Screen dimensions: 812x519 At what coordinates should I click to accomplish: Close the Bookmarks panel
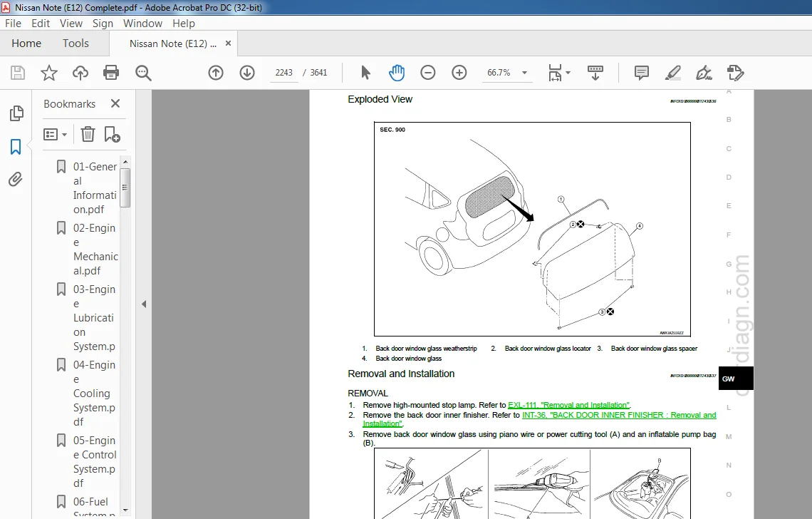tap(115, 103)
